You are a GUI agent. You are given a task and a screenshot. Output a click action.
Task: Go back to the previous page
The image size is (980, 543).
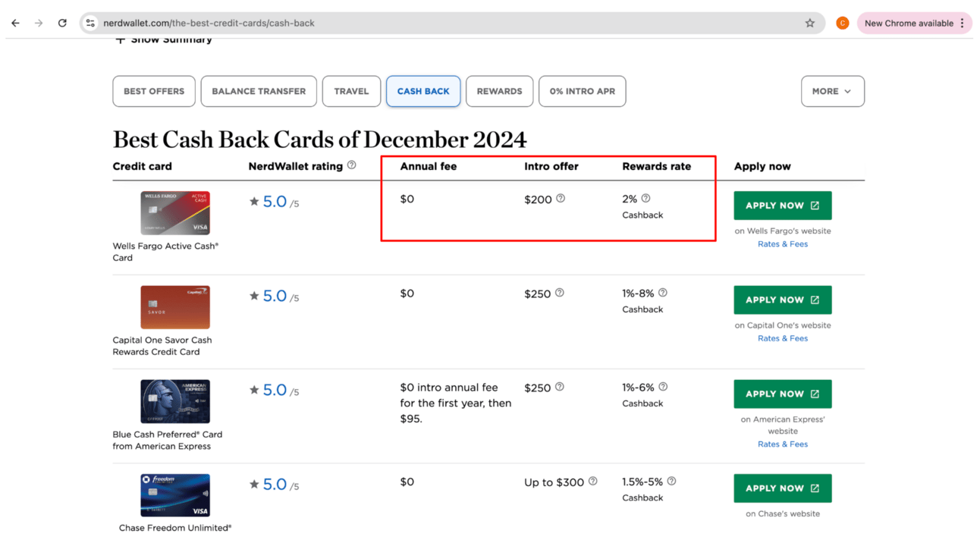(15, 24)
